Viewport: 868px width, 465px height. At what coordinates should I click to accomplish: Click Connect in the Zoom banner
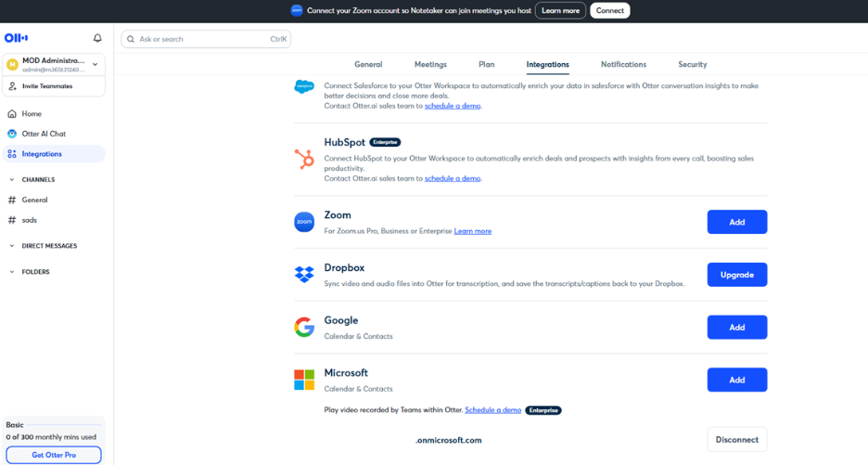pos(610,10)
